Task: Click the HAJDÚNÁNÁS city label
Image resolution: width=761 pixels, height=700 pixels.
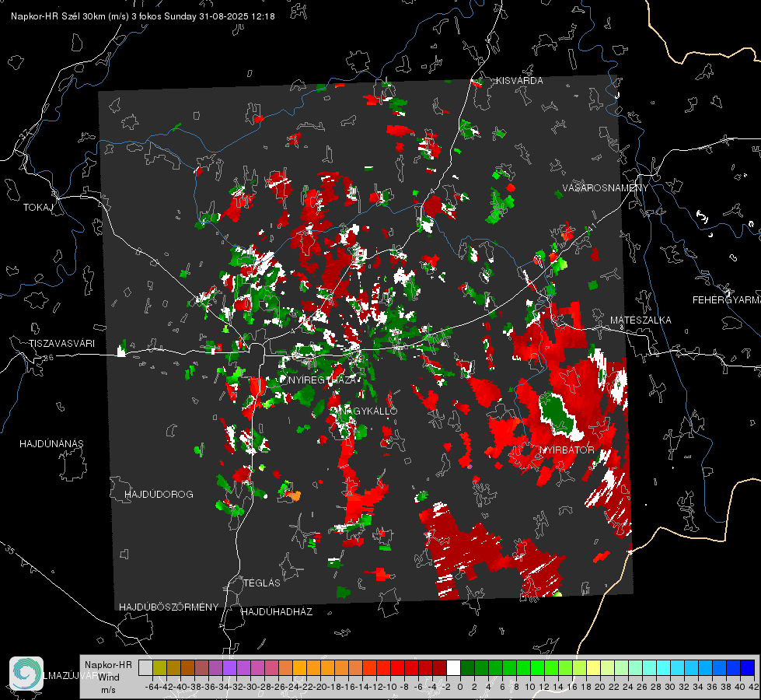Action: (51, 443)
